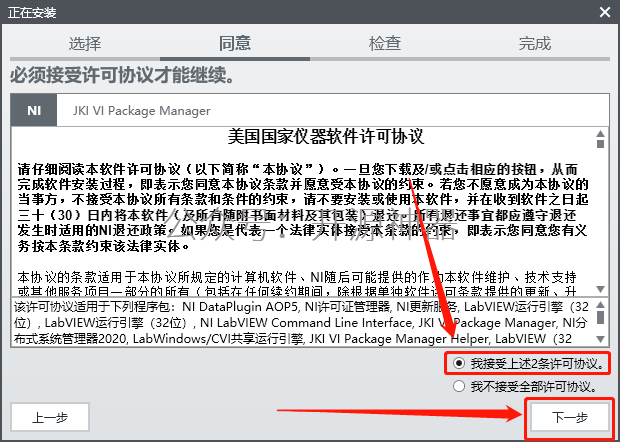Close the 正在安装 installer window

(x=605, y=12)
